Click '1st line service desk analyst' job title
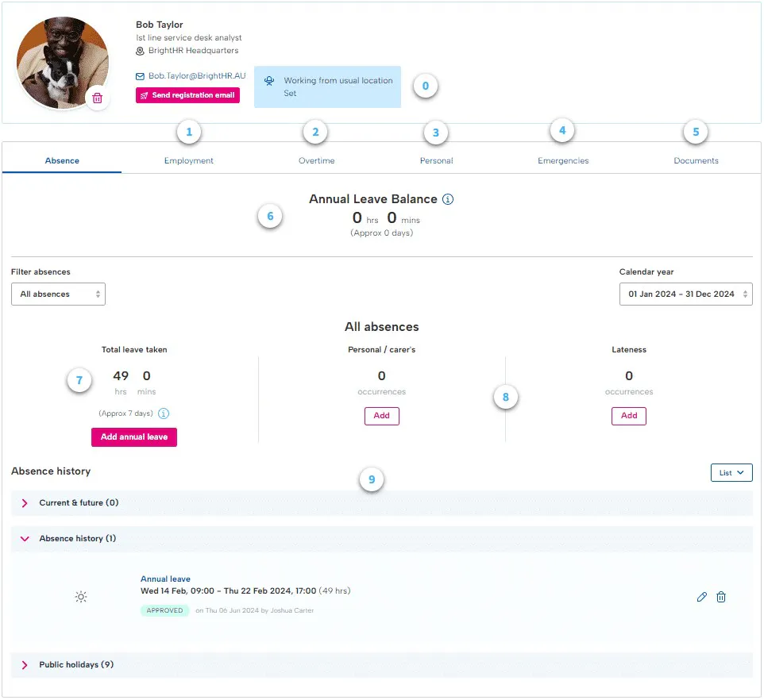Viewport: 764px width, 700px height. coord(189,37)
